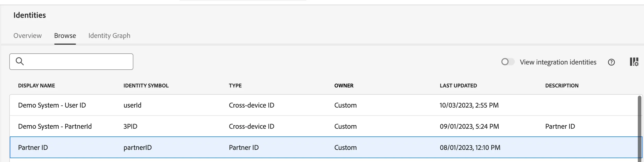The image size is (644, 162).
Task: Sort by Owner column header
Action: [x=344, y=86]
